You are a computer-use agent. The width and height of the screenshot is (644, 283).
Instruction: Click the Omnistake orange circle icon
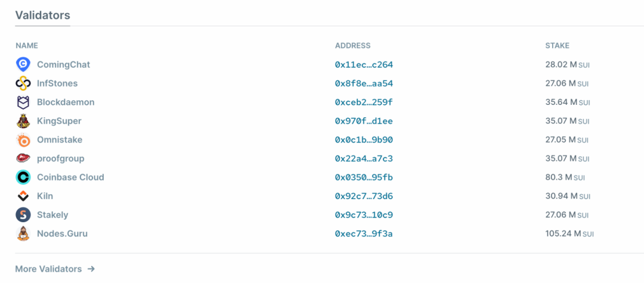pos(23,140)
